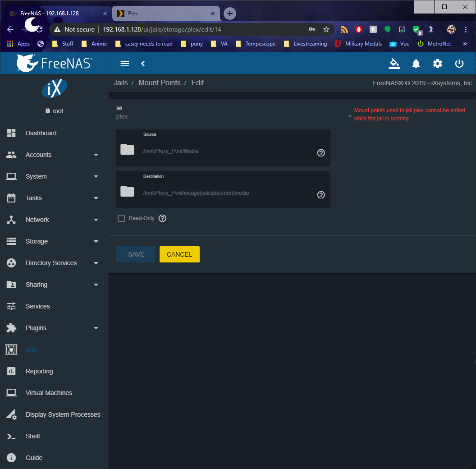The height and width of the screenshot is (469, 476).
Task: Browse folders for Source path
Action: pos(127,149)
